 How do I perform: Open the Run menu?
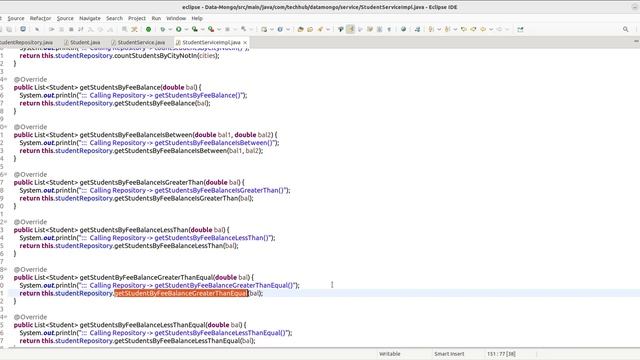click(156, 18)
